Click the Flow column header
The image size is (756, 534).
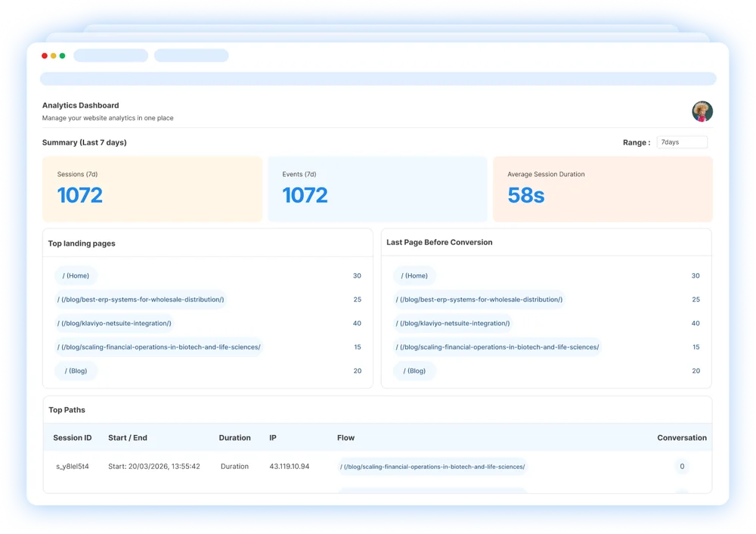[x=345, y=438]
